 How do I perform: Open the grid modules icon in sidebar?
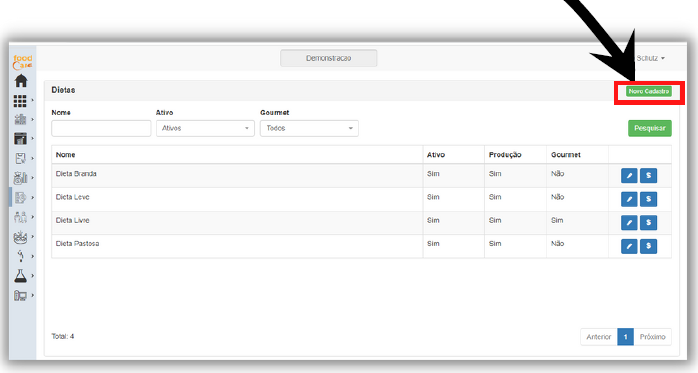20,101
